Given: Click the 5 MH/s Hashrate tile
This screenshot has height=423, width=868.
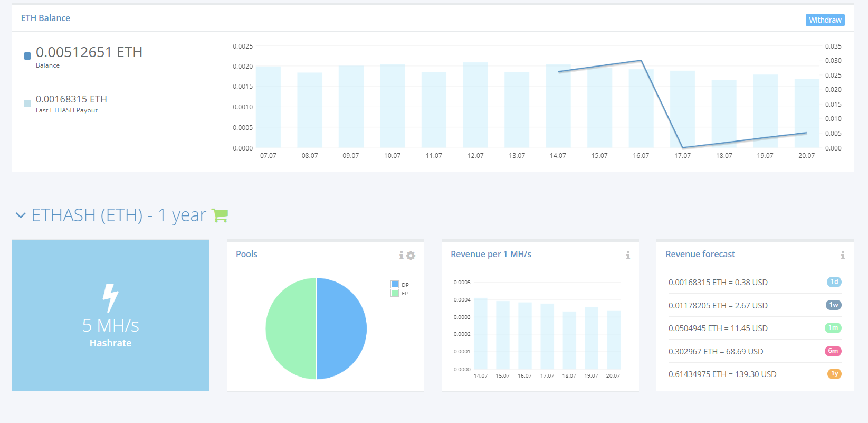Looking at the screenshot, I should 110,315.
